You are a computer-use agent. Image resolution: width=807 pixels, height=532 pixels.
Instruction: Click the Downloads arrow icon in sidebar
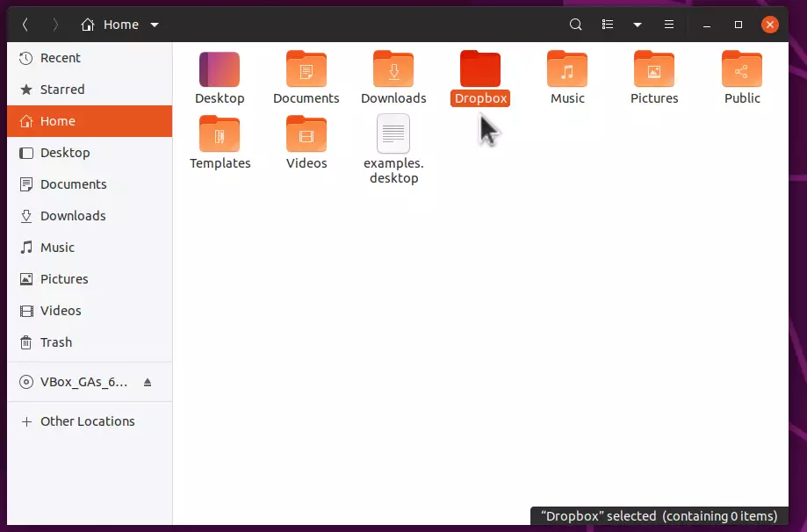pyautogui.click(x=25, y=216)
